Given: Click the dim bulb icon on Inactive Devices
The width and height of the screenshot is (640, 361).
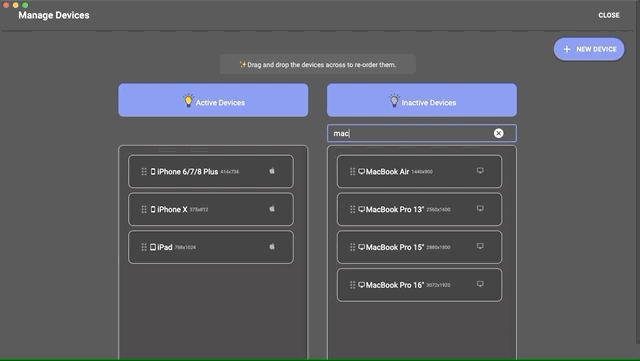Looking at the screenshot, I should 394,100.
